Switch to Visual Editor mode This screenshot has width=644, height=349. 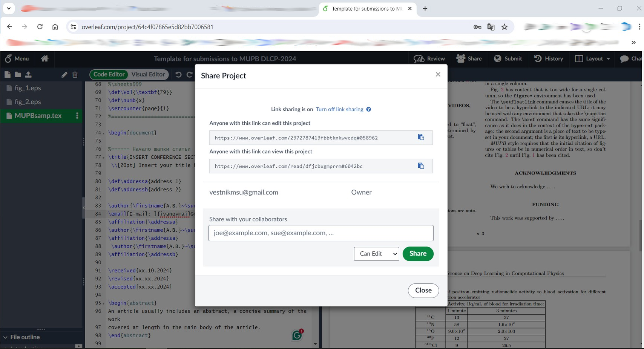[x=148, y=74]
